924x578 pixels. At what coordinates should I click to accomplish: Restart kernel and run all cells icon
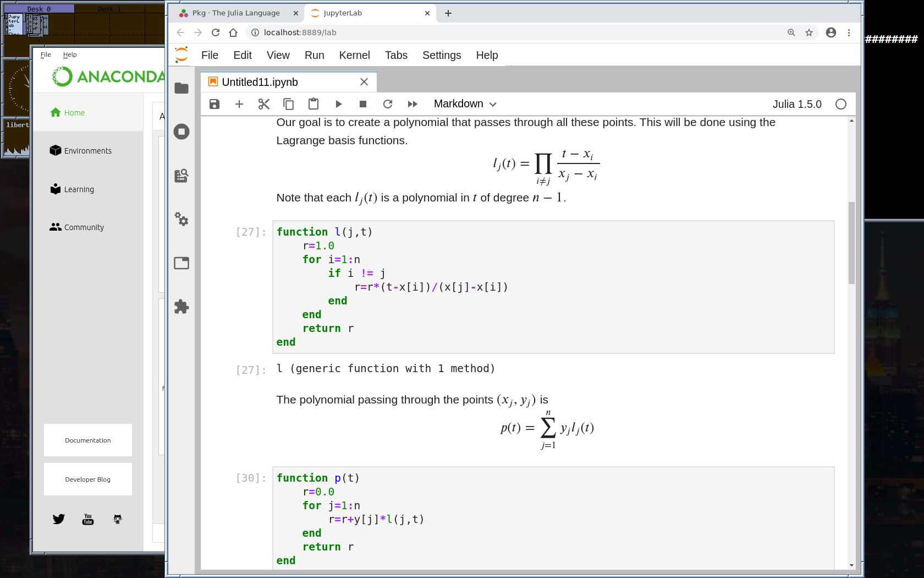413,104
